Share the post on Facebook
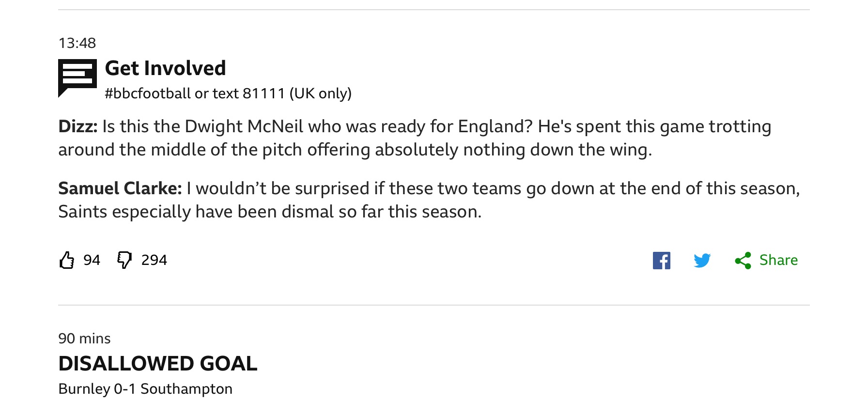 [x=661, y=261]
